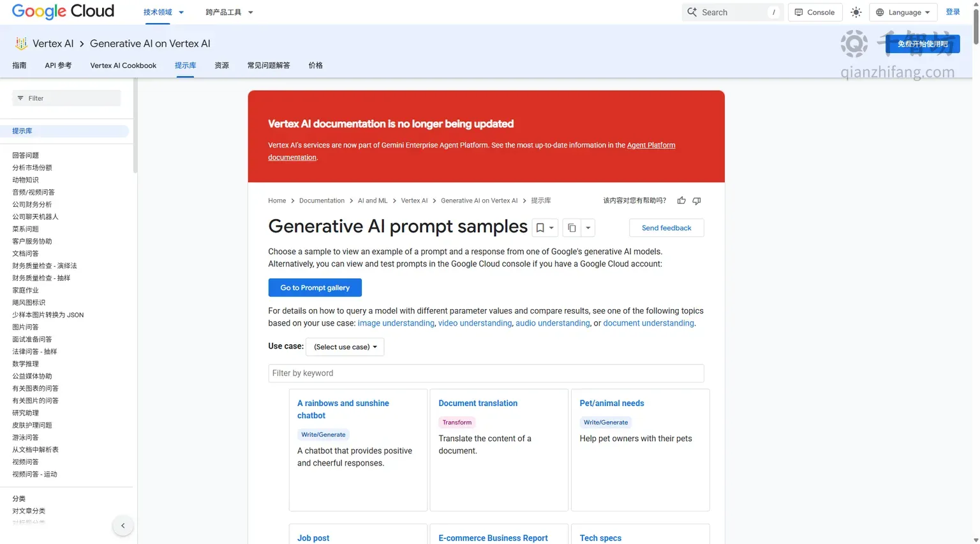Follow the audio understanding link
This screenshot has width=980, height=544.
coord(553,323)
